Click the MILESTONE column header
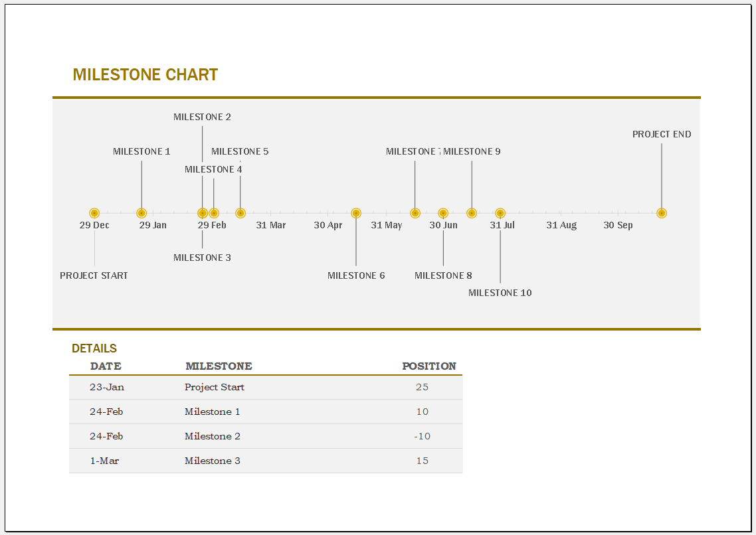The image size is (756, 535). coord(219,366)
